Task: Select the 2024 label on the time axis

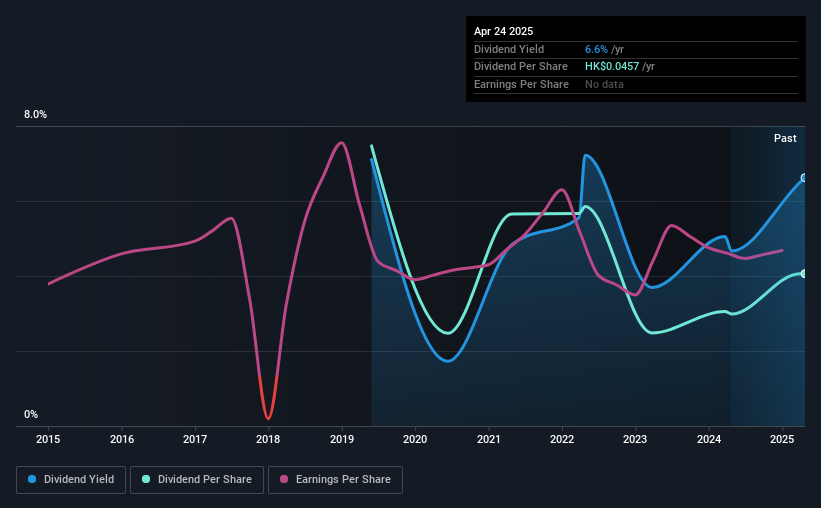Action: (709, 439)
